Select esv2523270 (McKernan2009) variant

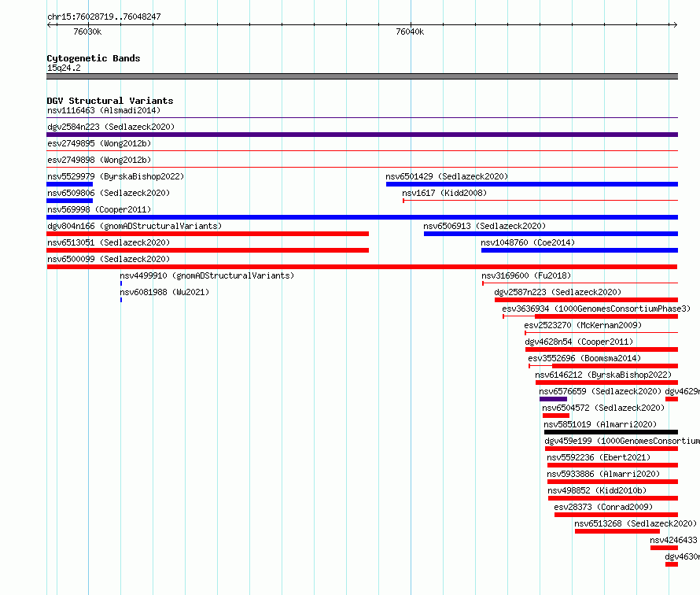583,325
